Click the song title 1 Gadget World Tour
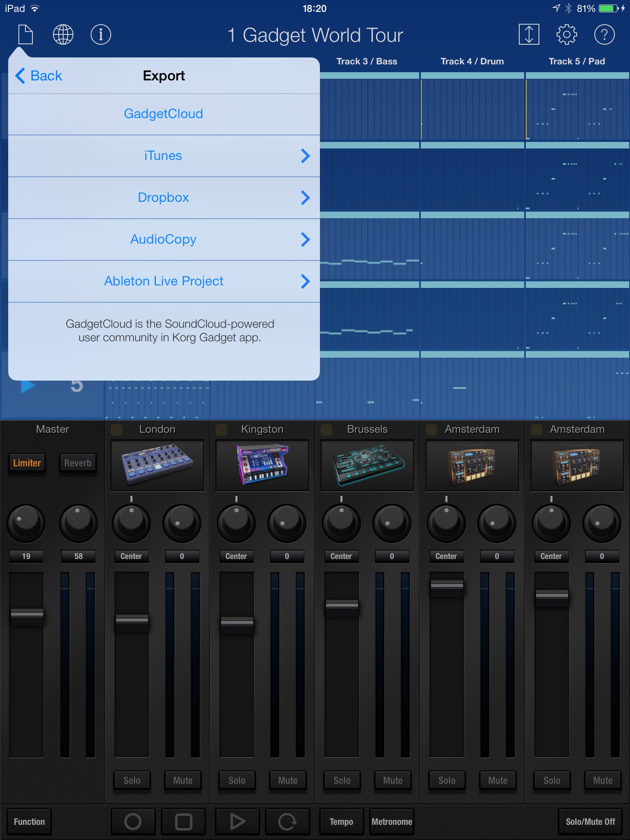Image resolution: width=630 pixels, height=840 pixels. [x=315, y=35]
